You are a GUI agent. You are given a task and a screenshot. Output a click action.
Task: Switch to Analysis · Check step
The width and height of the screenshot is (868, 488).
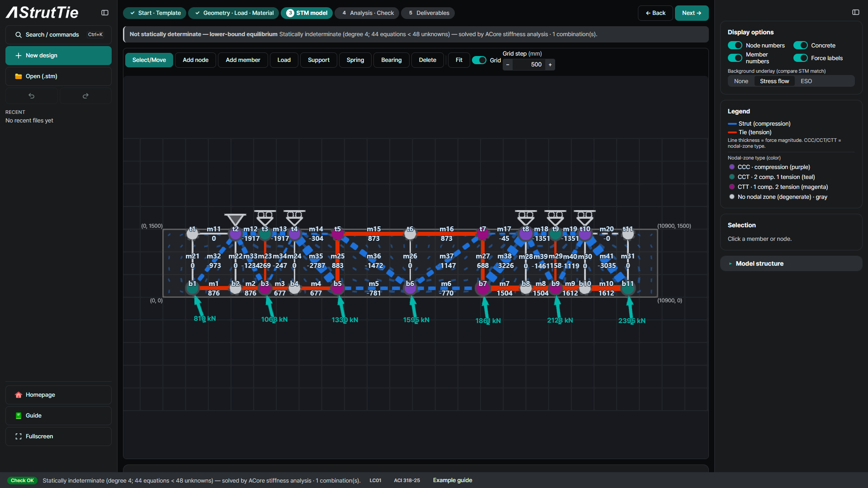click(x=367, y=13)
